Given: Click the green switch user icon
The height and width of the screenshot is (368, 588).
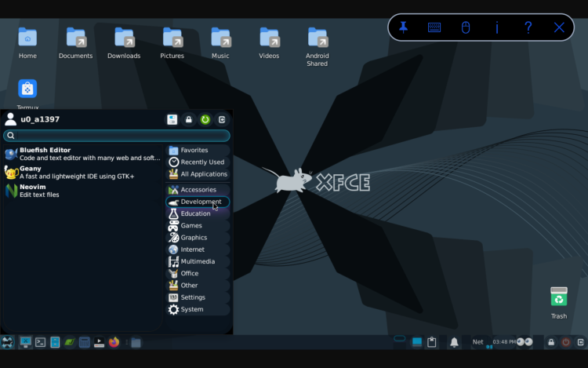Looking at the screenshot, I should coord(205,120).
